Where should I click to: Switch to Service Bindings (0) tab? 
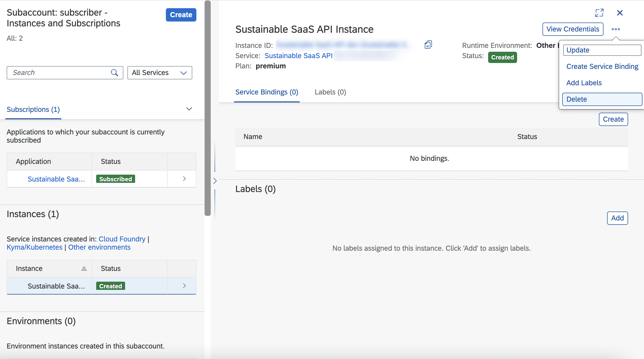[x=267, y=92]
